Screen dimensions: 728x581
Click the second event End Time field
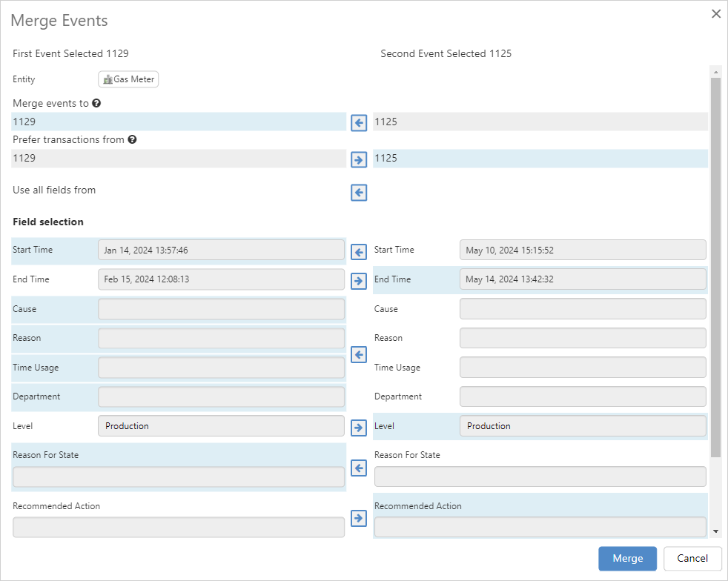[x=582, y=279]
